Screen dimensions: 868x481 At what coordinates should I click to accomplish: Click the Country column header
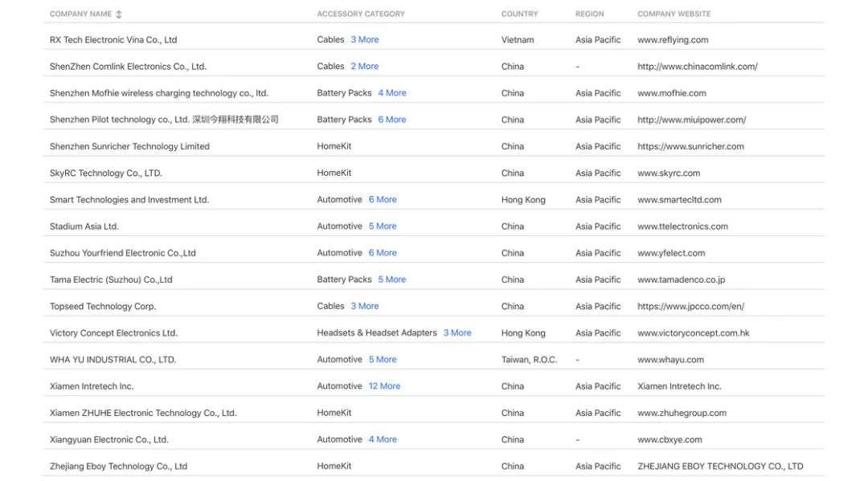click(x=519, y=14)
